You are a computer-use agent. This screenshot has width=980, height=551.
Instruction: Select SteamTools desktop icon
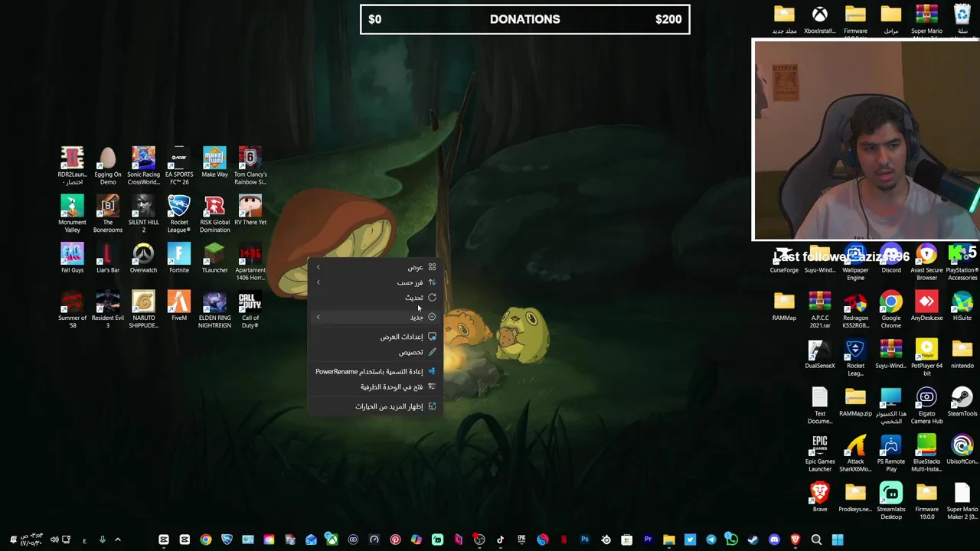(962, 402)
